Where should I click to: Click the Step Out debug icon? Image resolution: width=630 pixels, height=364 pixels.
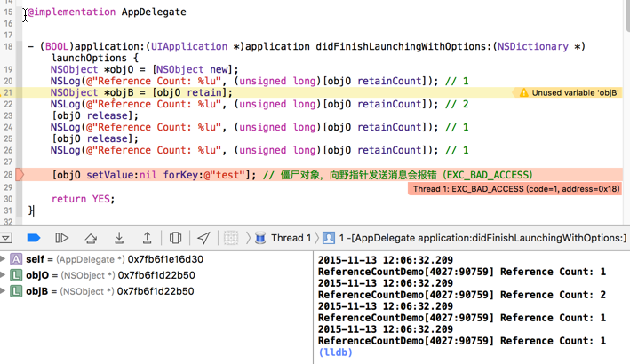tap(146, 238)
